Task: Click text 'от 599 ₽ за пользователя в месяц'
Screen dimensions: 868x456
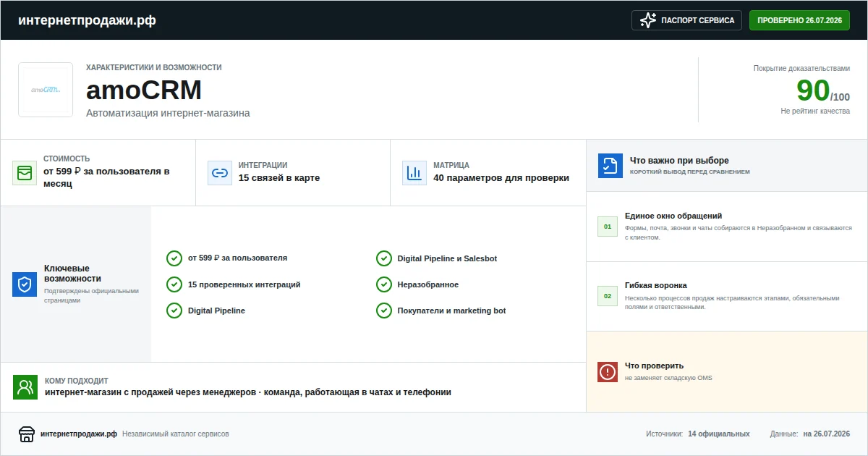Action: (106, 177)
